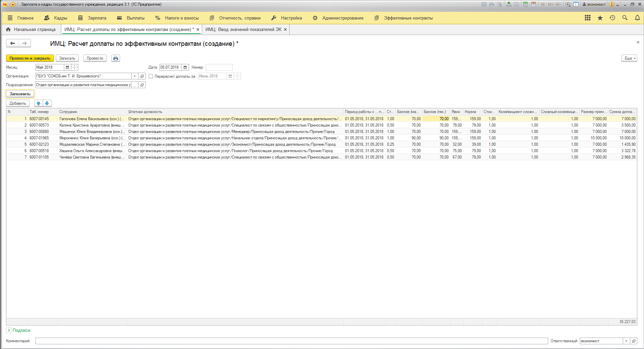Click the print icon button
The width and height of the screenshot is (644, 349).
coord(116,58)
